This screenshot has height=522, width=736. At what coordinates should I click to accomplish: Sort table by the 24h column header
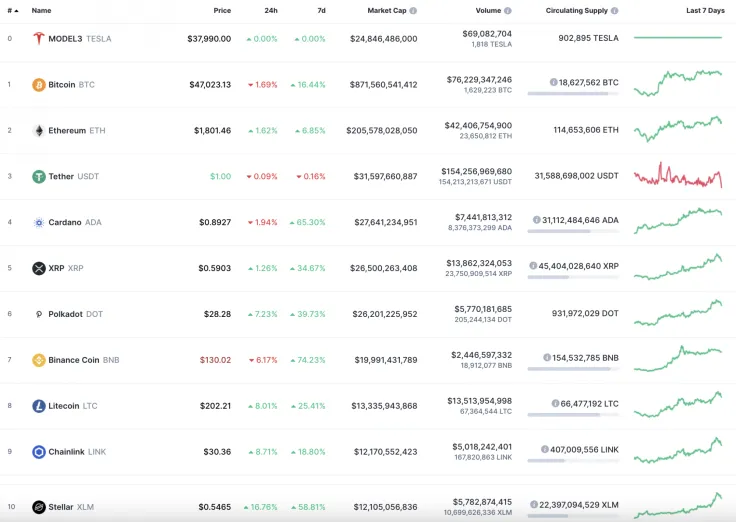coord(271,10)
